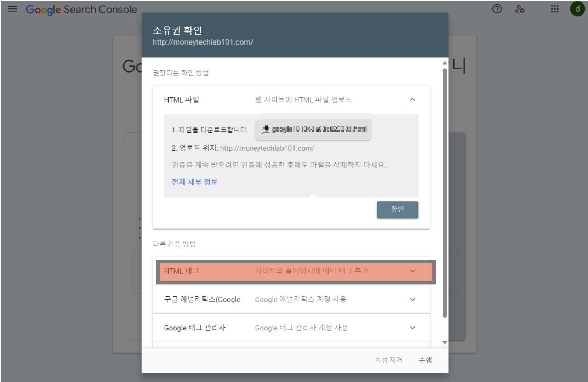The width and height of the screenshot is (588, 382).
Task: Click the 확인 verify button
Action: click(397, 209)
